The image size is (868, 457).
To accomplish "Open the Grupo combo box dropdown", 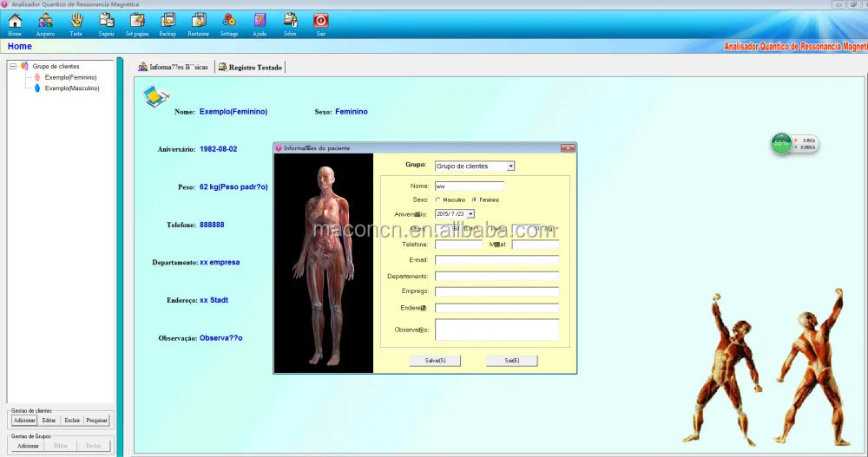I will tap(510, 166).
